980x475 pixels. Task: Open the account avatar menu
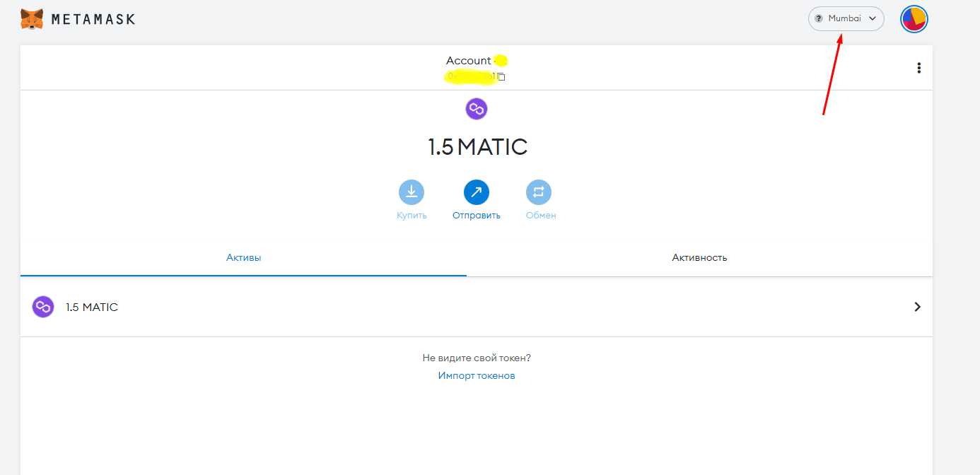(914, 19)
